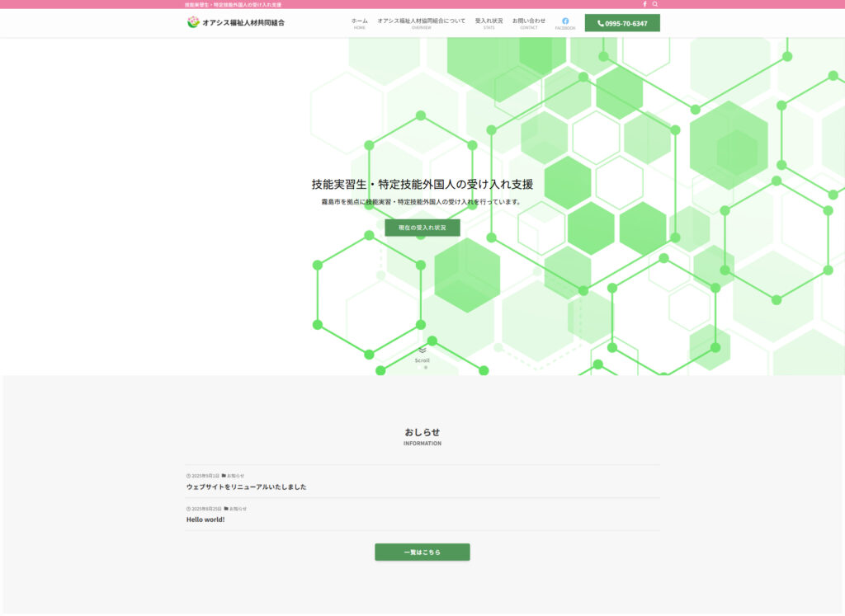Click the お知らせ category on the renewal post

point(235,476)
